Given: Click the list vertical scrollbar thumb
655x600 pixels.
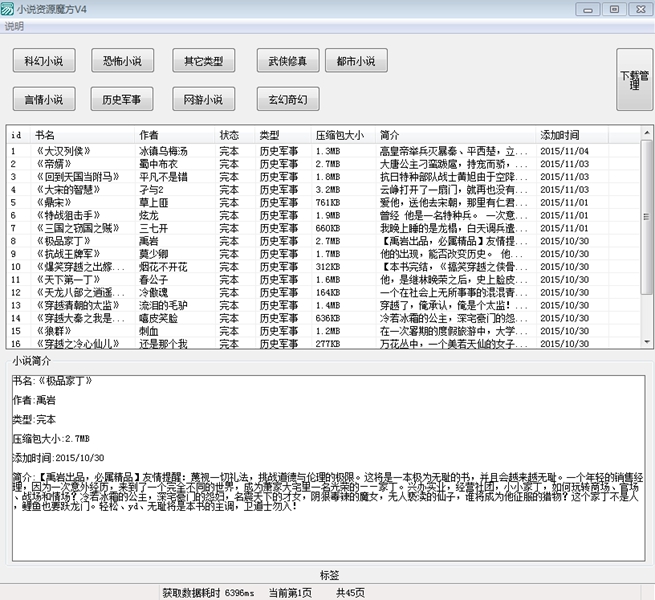Looking at the screenshot, I should coord(646,217).
